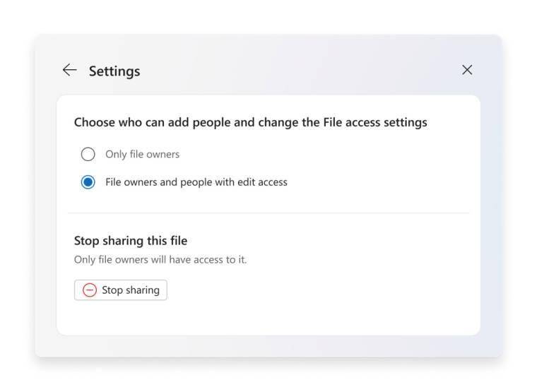
Task: Close the Settings dialog with the X
Action: (x=467, y=70)
